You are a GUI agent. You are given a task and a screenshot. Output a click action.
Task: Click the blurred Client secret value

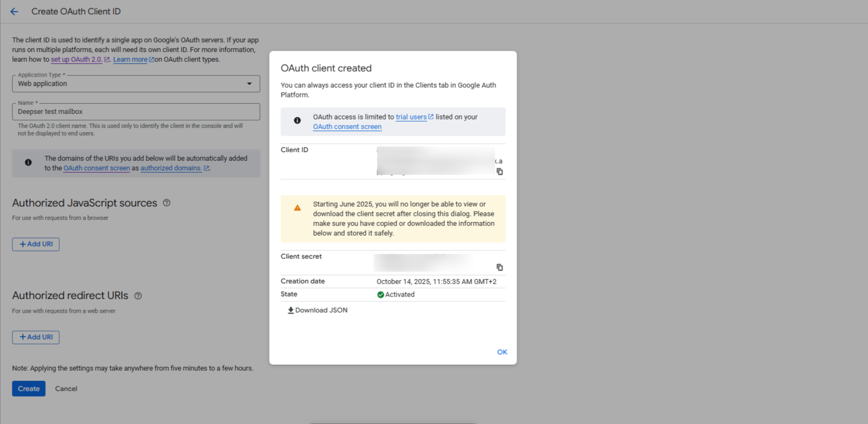point(424,262)
